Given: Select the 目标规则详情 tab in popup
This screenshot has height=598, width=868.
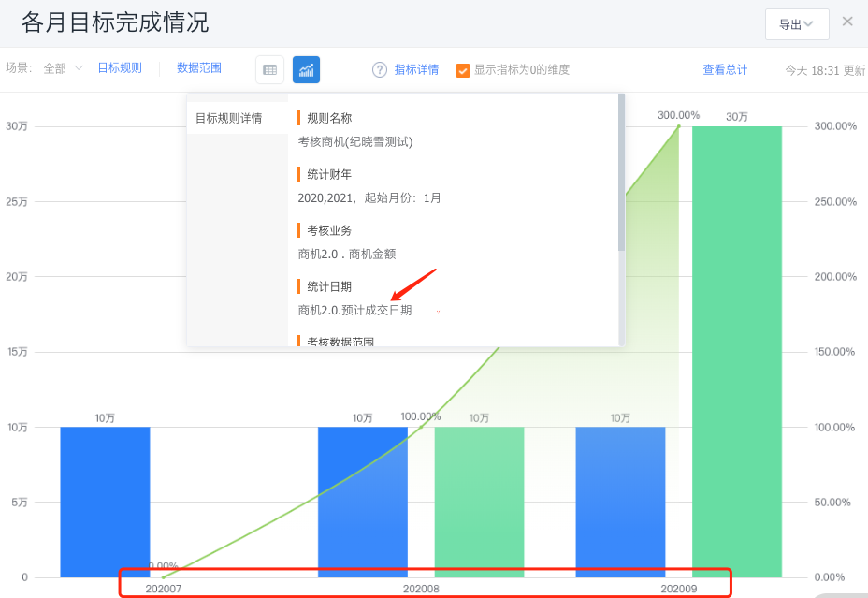Looking at the screenshot, I should (x=229, y=118).
